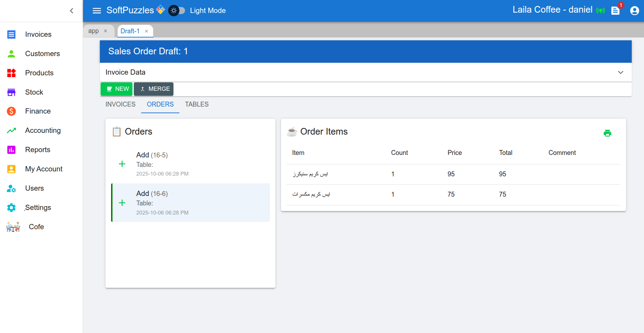Open Reports from the sidebar
The height and width of the screenshot is (333, 644).
click(37, 150)
